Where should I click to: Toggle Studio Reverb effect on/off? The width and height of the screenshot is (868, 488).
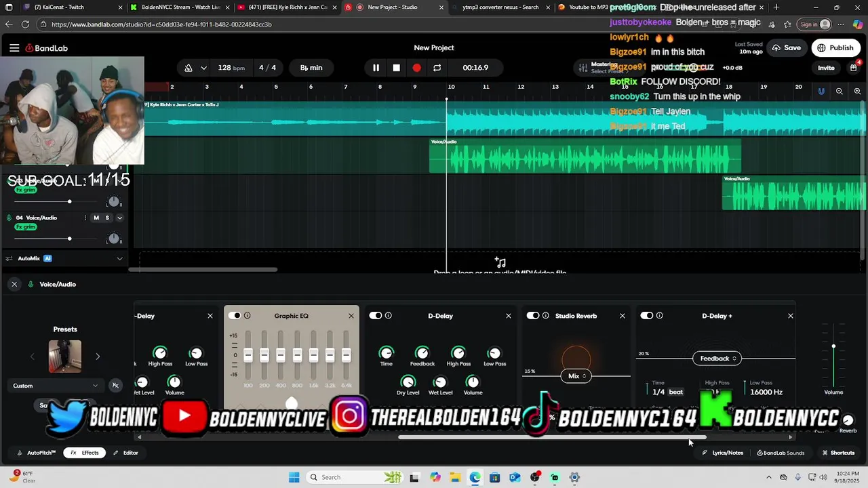[x=533, y=316]
